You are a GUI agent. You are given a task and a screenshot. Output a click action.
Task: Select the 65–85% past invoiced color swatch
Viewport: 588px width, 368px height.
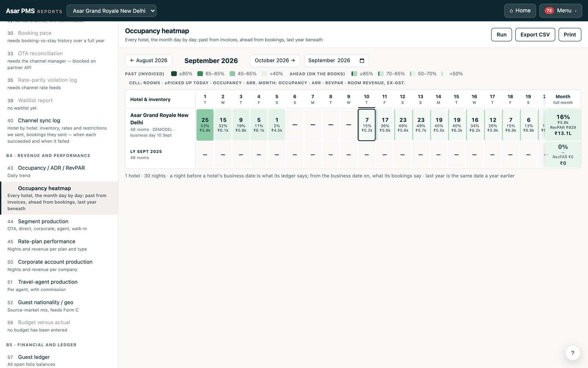200,74
